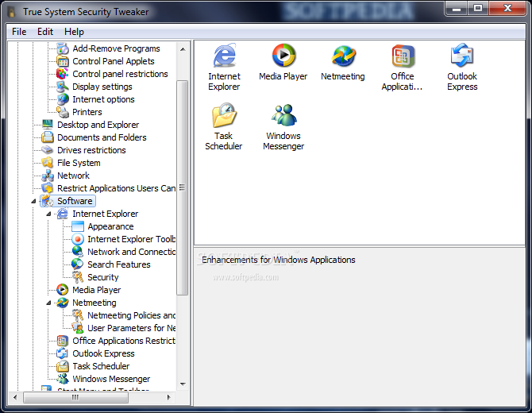Click the Documents and Folders icon
This screenshot has height=413, width=532.
pos(48,137)
